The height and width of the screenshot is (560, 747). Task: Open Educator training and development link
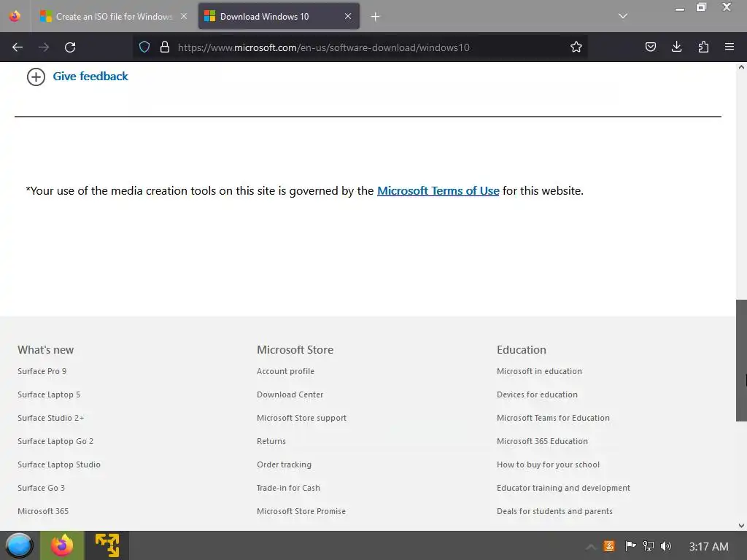point(563,488)
